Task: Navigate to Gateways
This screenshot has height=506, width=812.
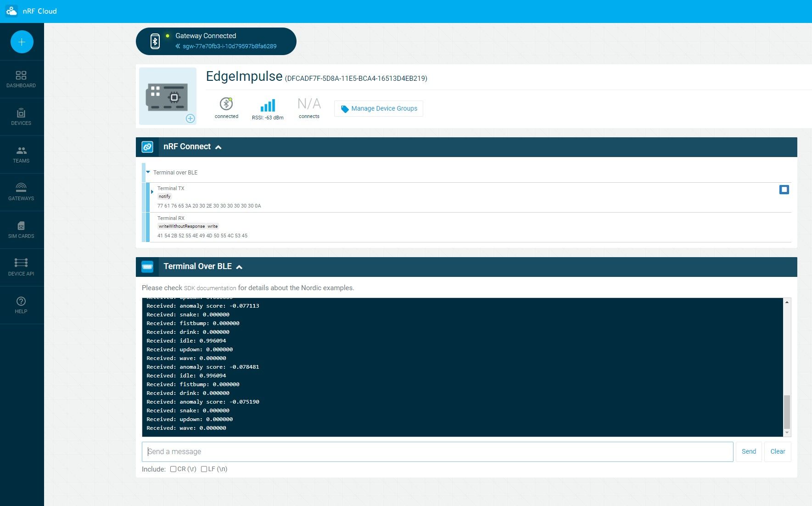Action: pyautogui.click(x=21, y=192)
